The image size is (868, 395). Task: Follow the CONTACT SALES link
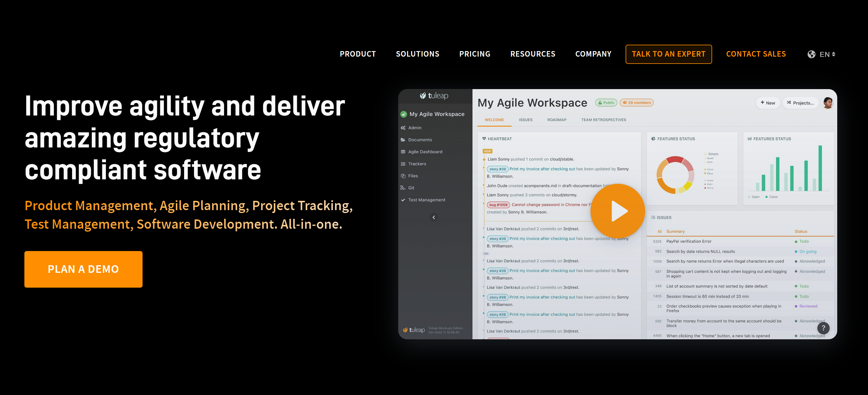(756, 54)
